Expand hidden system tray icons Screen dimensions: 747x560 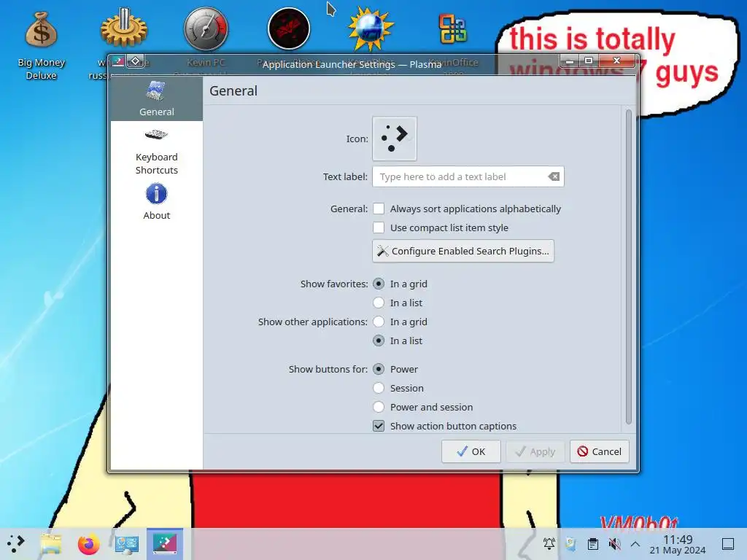pos(635,543)
